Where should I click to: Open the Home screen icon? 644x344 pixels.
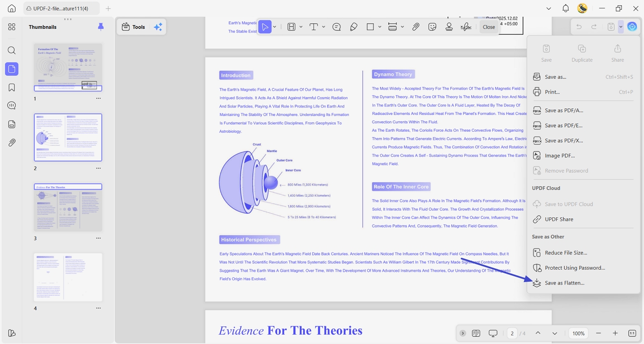pyautogui.click(x=11, y=8)
